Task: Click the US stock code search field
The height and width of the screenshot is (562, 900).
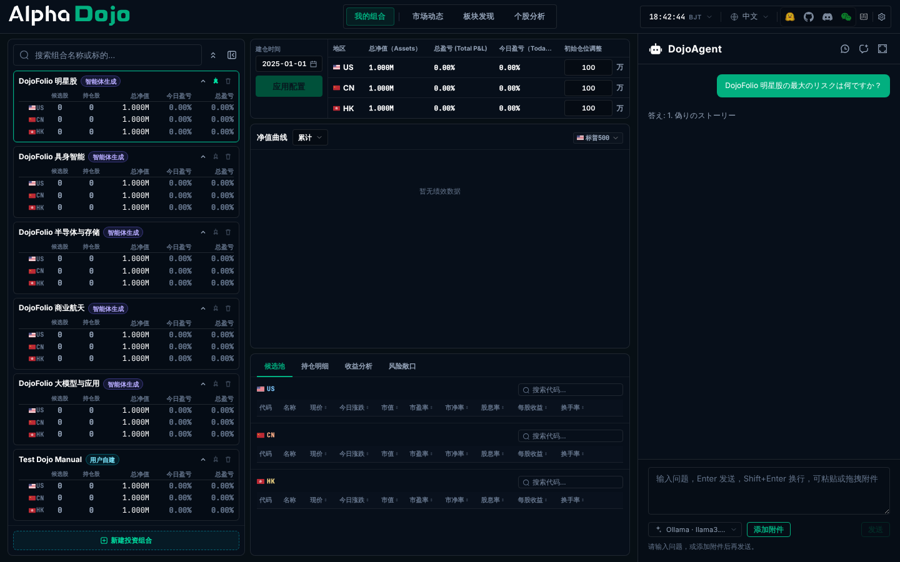Action: 571,390
